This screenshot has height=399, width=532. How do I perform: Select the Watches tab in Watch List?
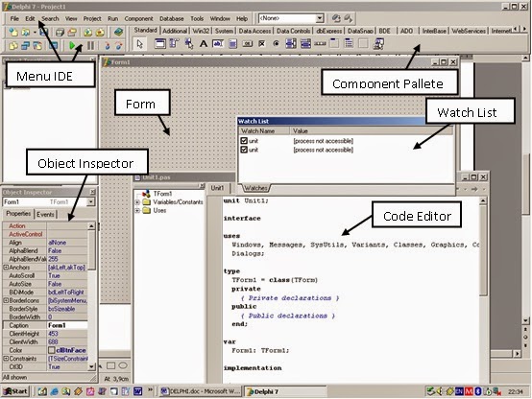[x=255, y=188]
